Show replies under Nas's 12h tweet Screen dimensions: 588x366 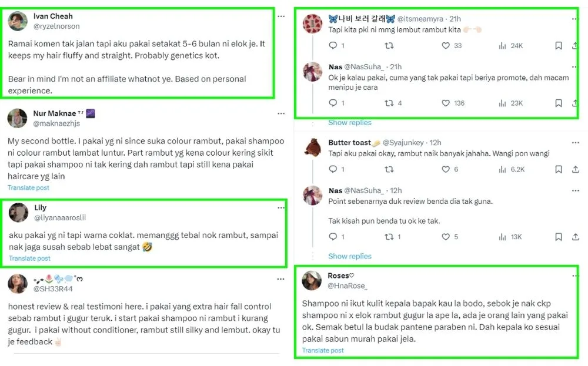pos(350,256)
